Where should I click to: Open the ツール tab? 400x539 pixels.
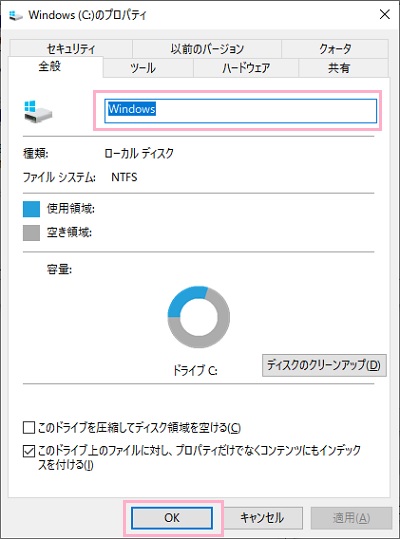point(148,68)
